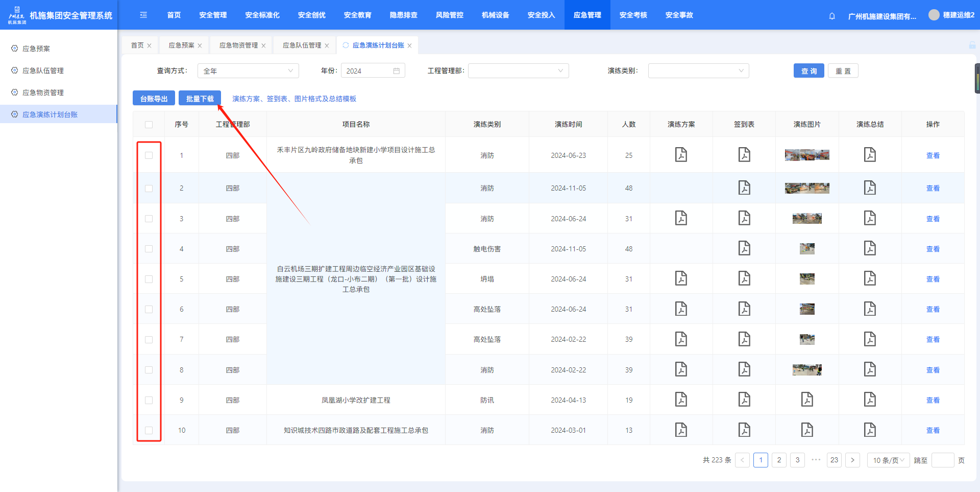The height and width of the screenshot is (492, 980).
Task: Click calendar icon in year field
Action: (x=396, y=71)
